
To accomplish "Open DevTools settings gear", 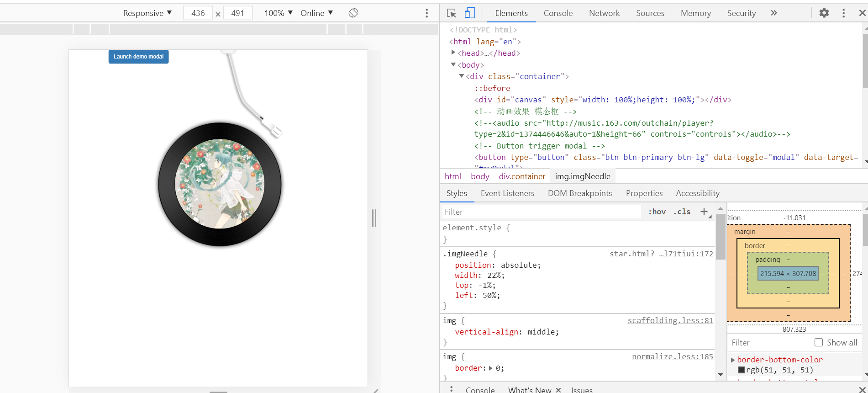I will point(824,13).
